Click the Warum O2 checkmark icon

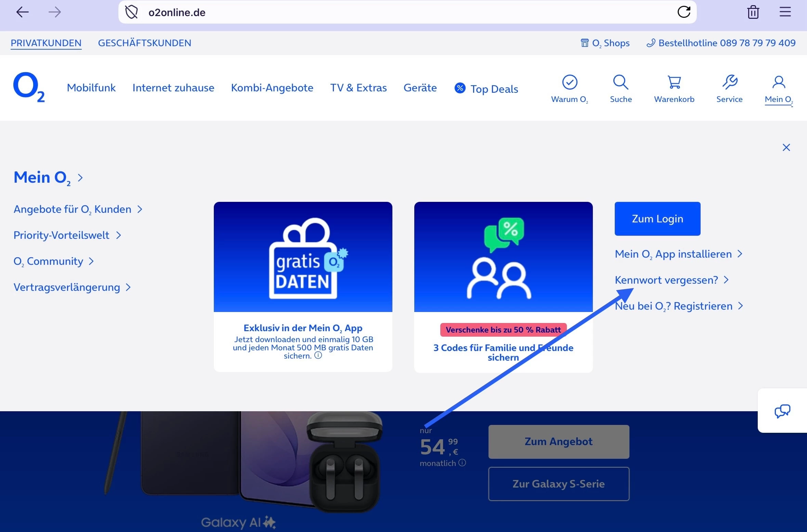tap(570, 82)
